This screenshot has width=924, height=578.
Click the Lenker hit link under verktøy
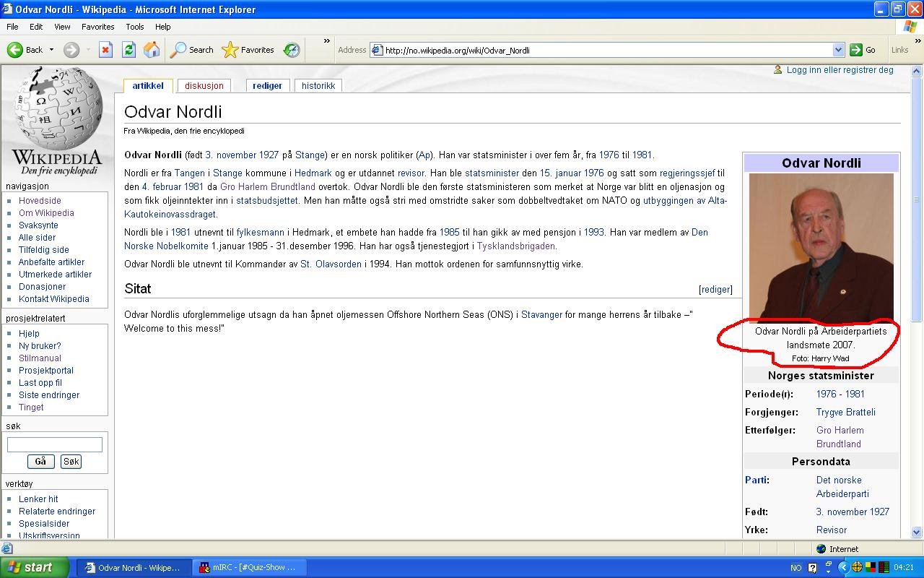38,499
